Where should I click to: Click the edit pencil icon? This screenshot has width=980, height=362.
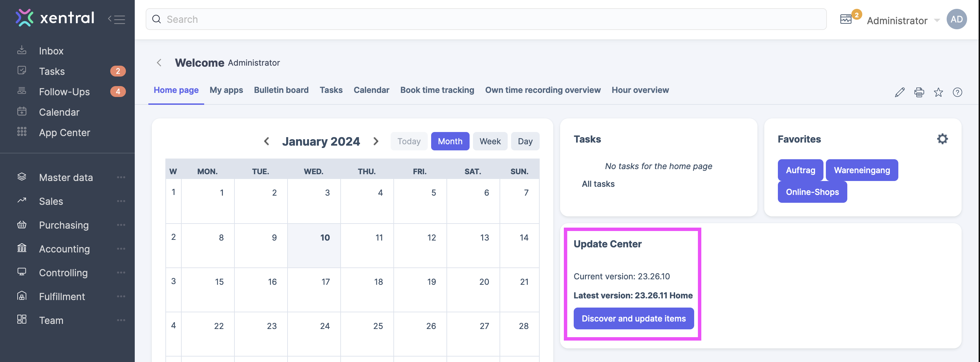pyautogui.click(x=899, y=92)
